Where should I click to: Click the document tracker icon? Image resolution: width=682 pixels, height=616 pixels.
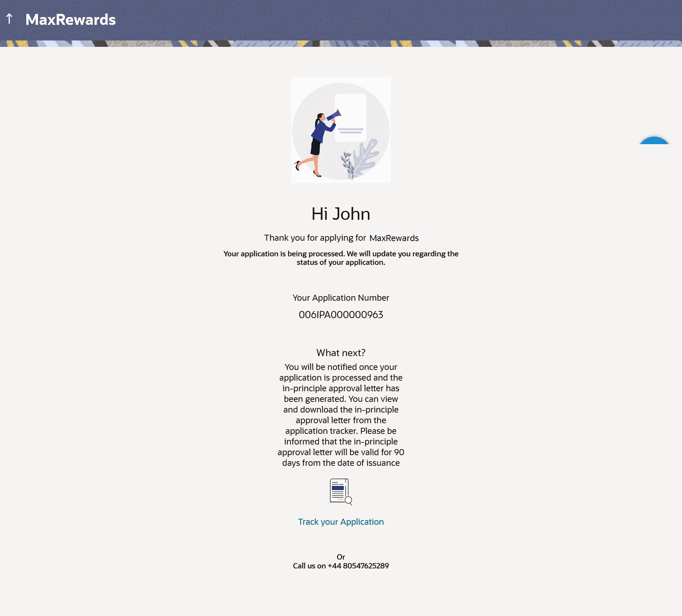click(x=340, y=492)
